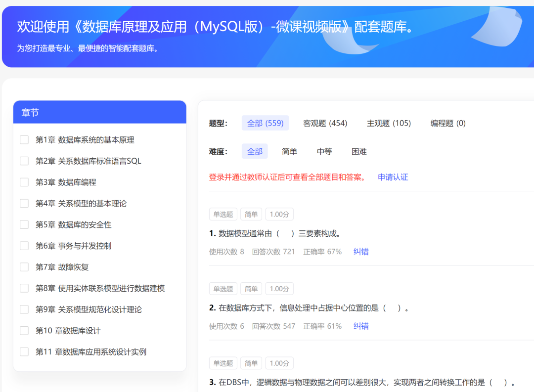The image size is (534, 392).
Task: Click the 难度 label
Action: 218,152
